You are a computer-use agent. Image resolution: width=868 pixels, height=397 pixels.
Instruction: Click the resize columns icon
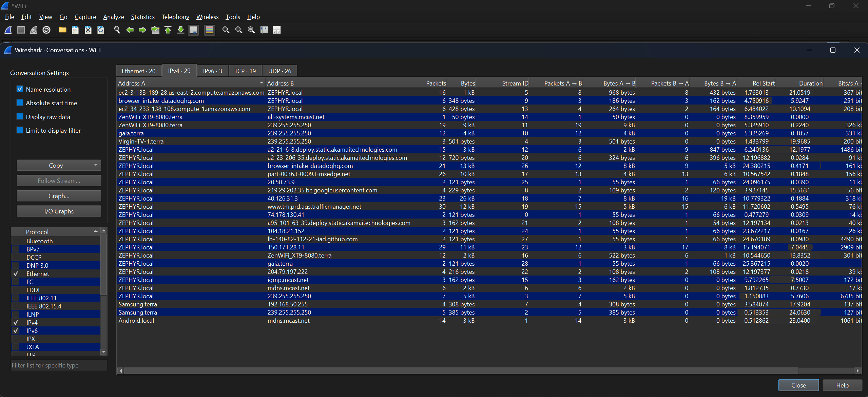click(x=264, y=30)
